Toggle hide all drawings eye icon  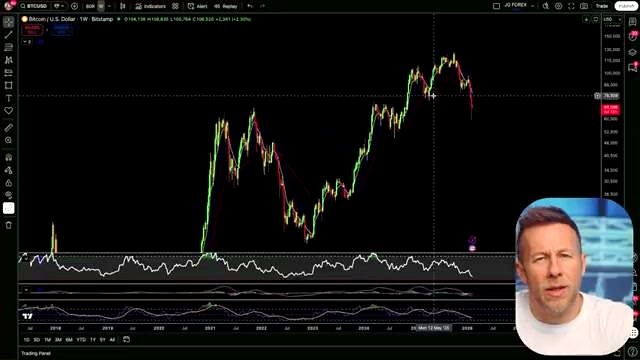(9, 196)
